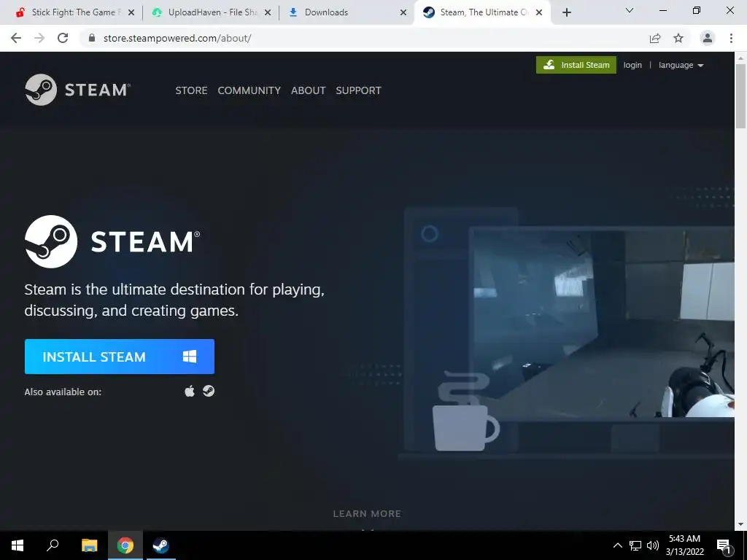Open File Explorer from the taskbar
747x560 pixels.
[x=89, y=545]
